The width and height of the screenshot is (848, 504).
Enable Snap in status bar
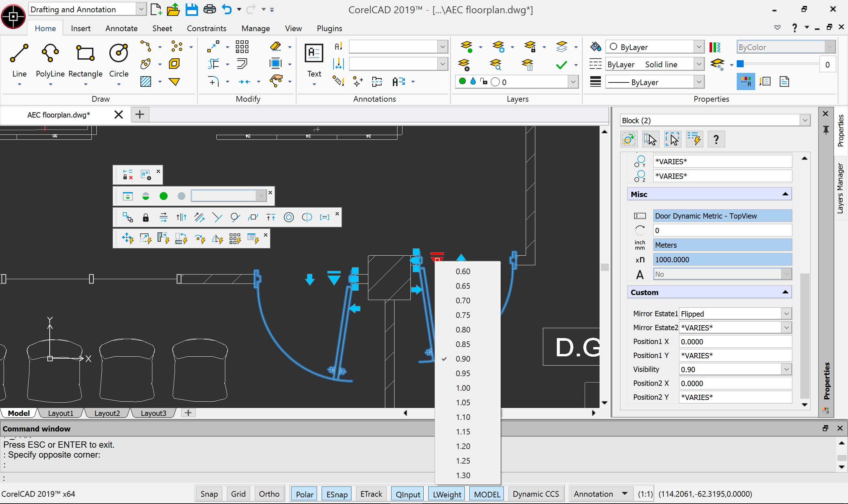pos(209,494)
